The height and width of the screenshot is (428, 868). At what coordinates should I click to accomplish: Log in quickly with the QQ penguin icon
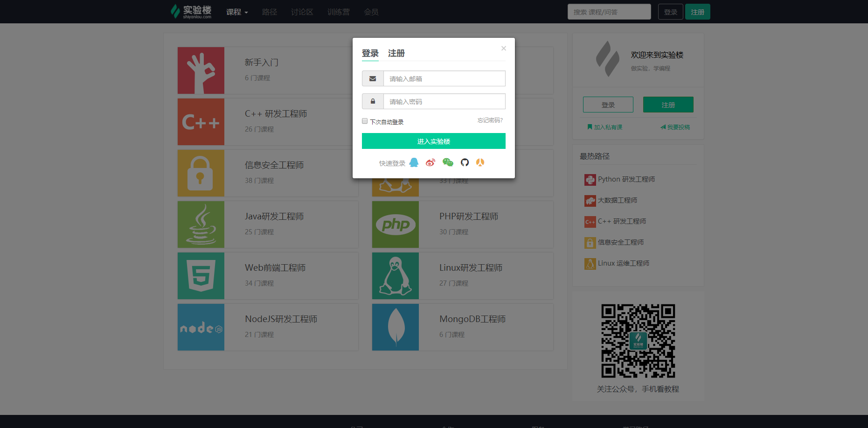tap(414, 162)
